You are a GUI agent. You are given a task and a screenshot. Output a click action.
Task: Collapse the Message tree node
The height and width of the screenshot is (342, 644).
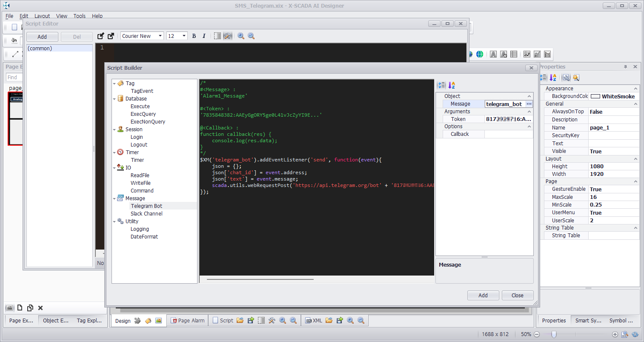pyautogui.click(x=114, y=198)
